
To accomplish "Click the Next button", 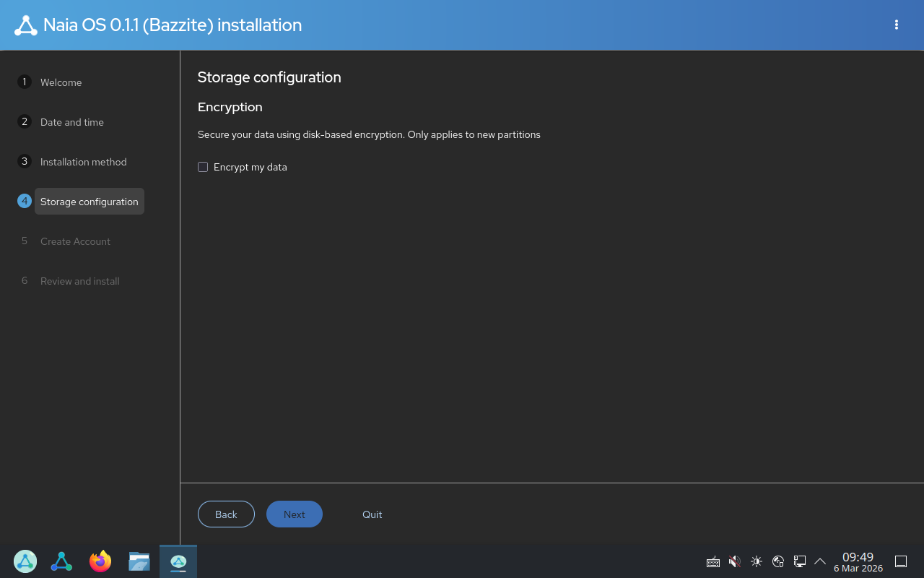I will [x=295, y=514].
